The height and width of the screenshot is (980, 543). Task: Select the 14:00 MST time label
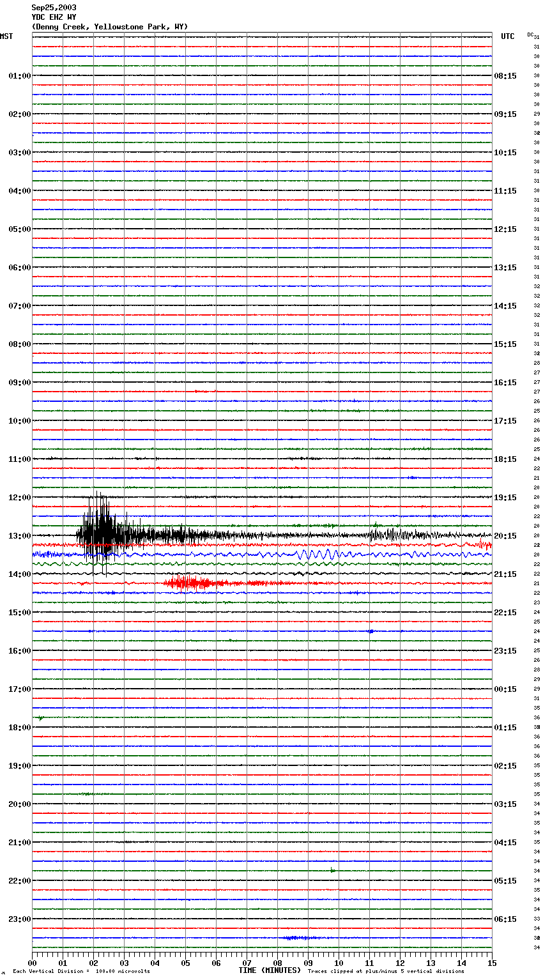click(20, 574)
